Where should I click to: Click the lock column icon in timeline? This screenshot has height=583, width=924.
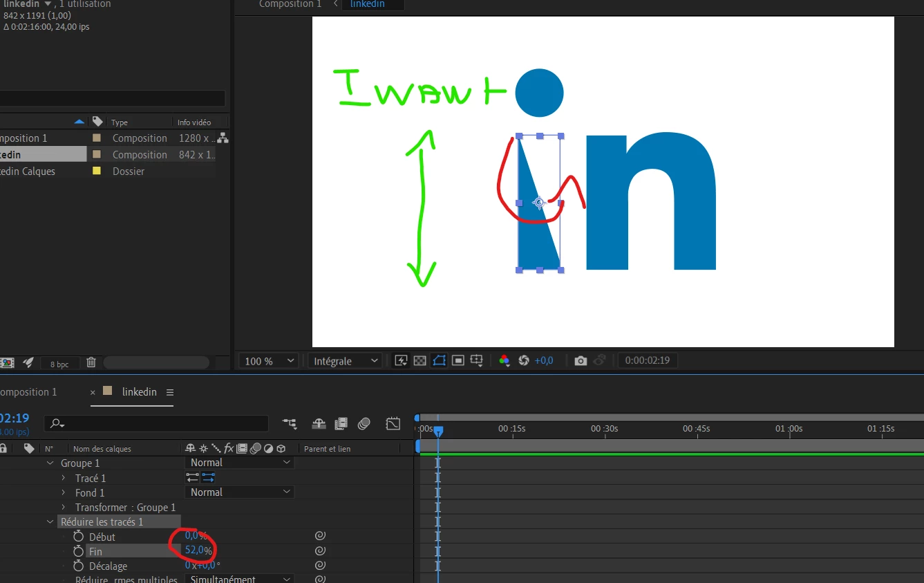coord(3,448)
